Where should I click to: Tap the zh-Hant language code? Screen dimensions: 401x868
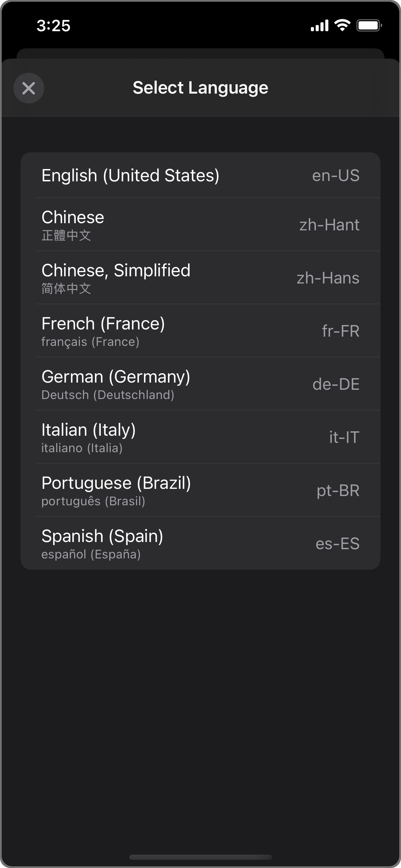329,225
